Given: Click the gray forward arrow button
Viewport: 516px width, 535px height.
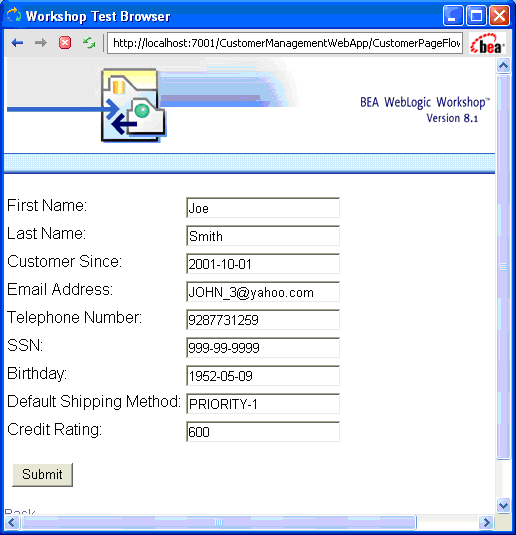Looking at the screenshot, I should click(41, 43).
